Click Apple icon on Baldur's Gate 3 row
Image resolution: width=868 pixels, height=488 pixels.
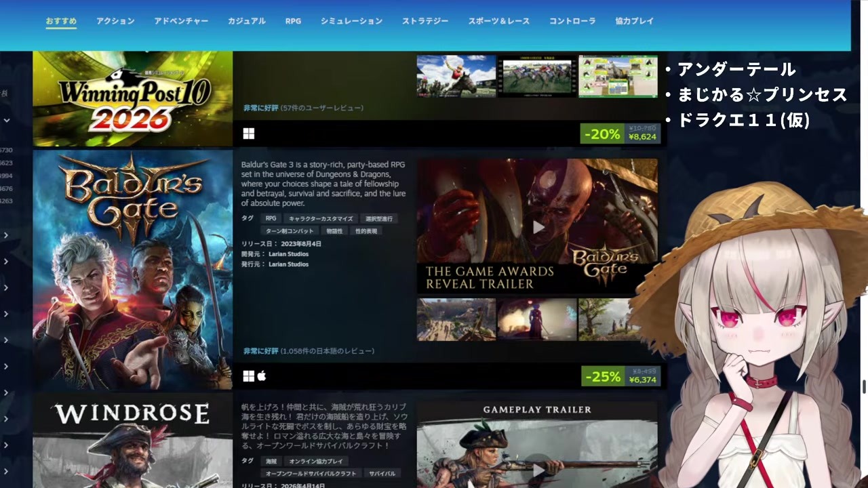point(262,375)
